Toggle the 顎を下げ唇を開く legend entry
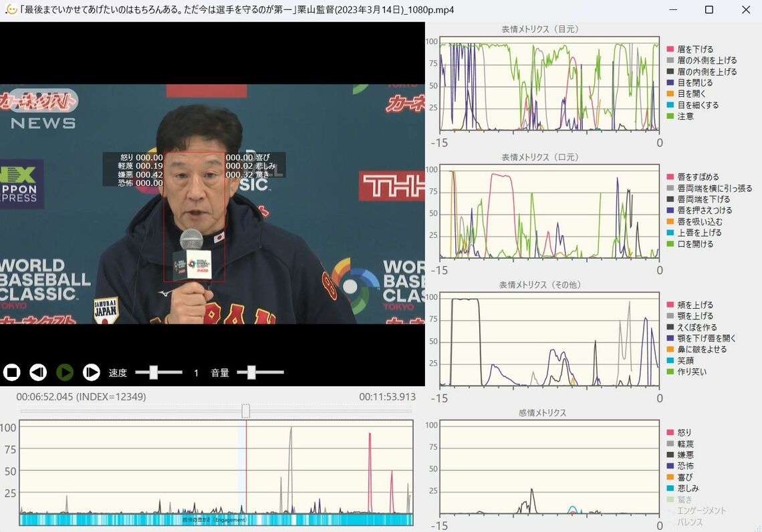The height and width of the screenshot is (532, 762). coord(701,338)
